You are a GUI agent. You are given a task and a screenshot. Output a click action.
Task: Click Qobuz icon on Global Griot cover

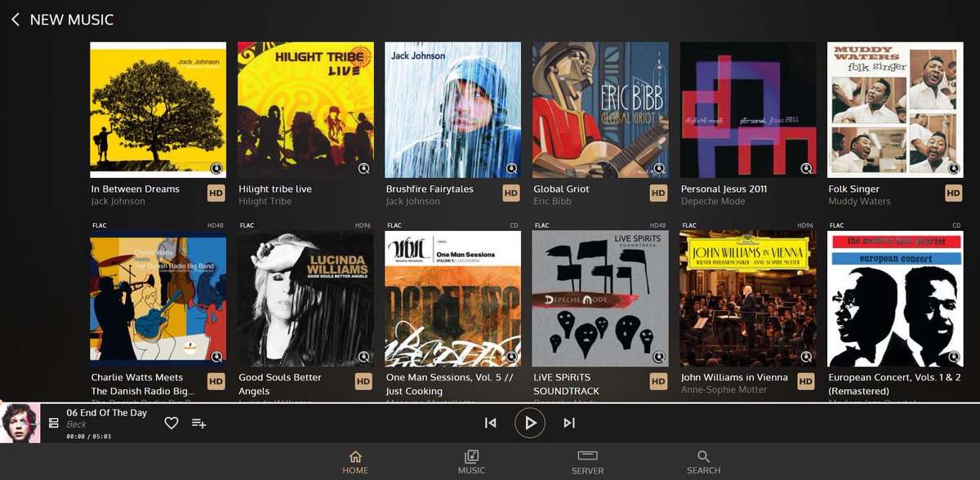click(x=658, y=168)
